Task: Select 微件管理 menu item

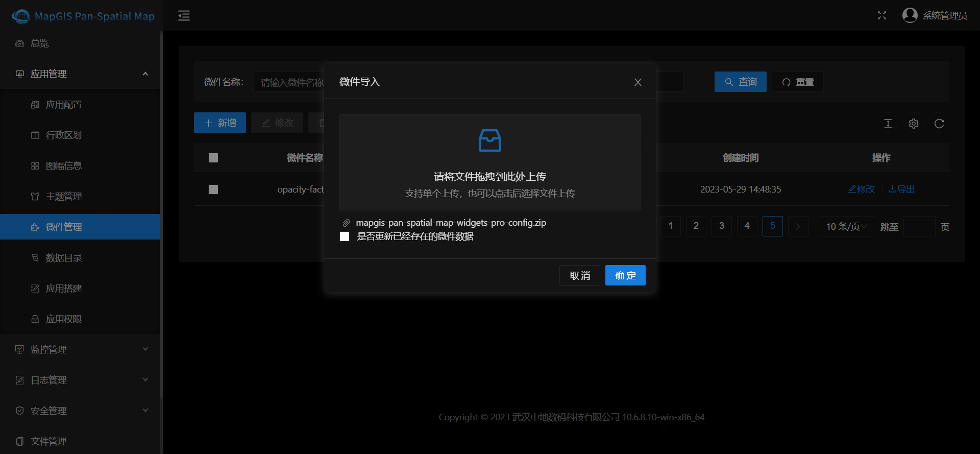Action: [80, 227]
